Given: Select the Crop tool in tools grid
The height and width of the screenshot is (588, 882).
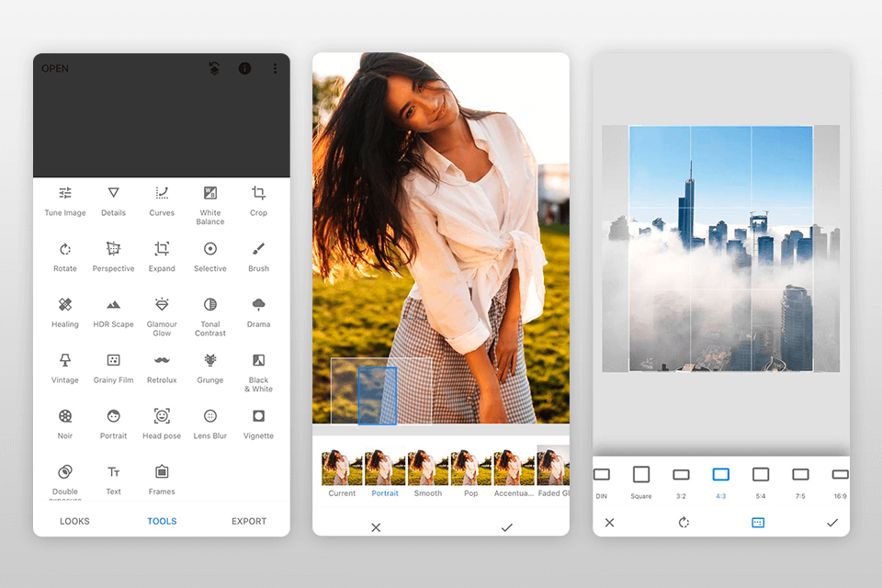Looking at the screenshot, I should [x=259, y=201].
